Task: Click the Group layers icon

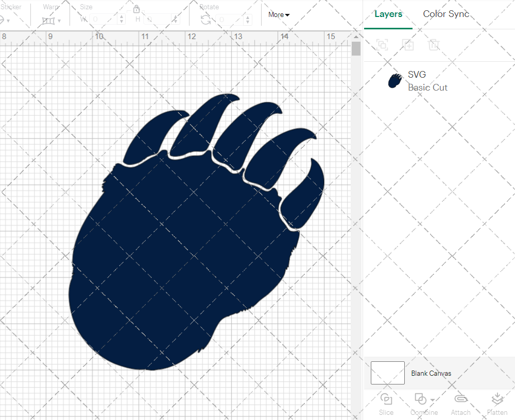Action: click(383, 45)
